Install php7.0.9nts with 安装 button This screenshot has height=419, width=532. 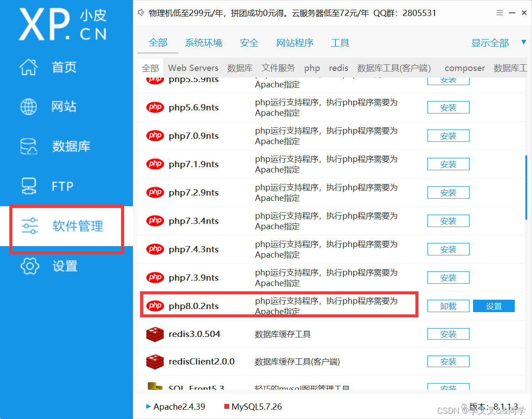coord(448,136)
